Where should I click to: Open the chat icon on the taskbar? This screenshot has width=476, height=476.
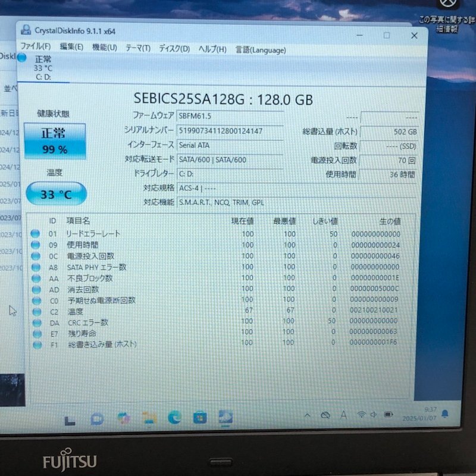97,419
